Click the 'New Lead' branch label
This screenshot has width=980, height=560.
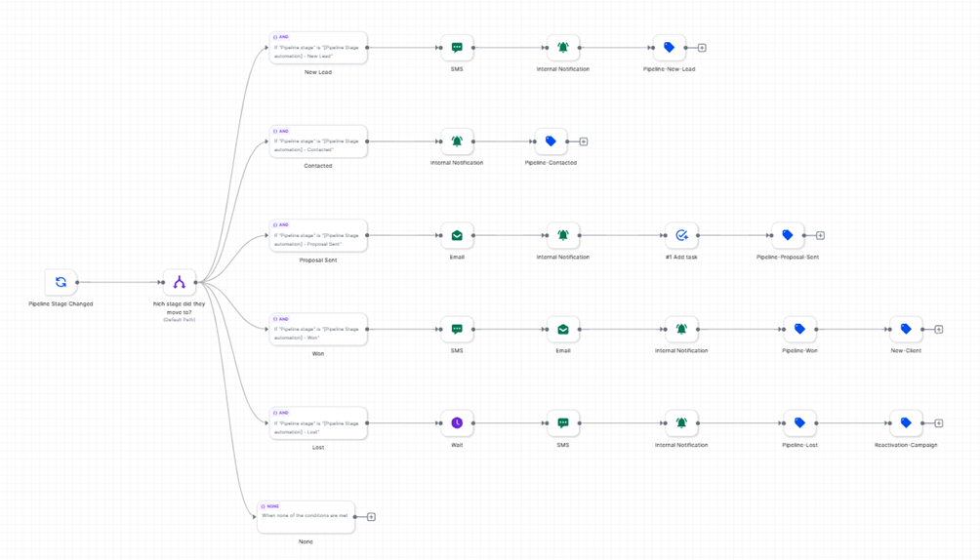(318, 72)
